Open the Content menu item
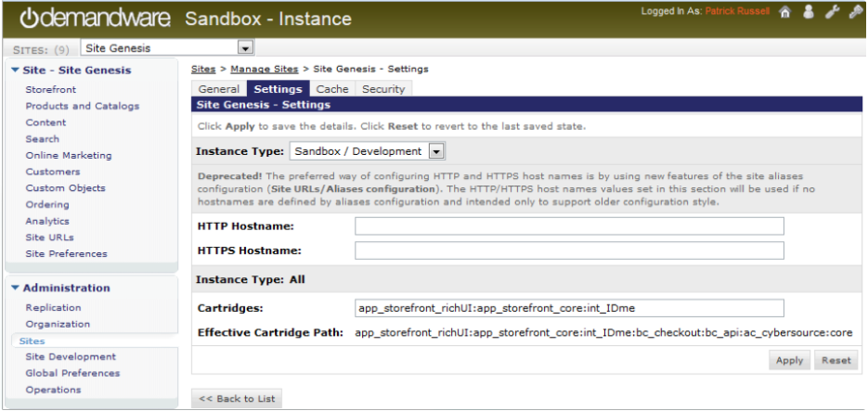The width and height of the screenshot is (868, 411). (45, 122)
